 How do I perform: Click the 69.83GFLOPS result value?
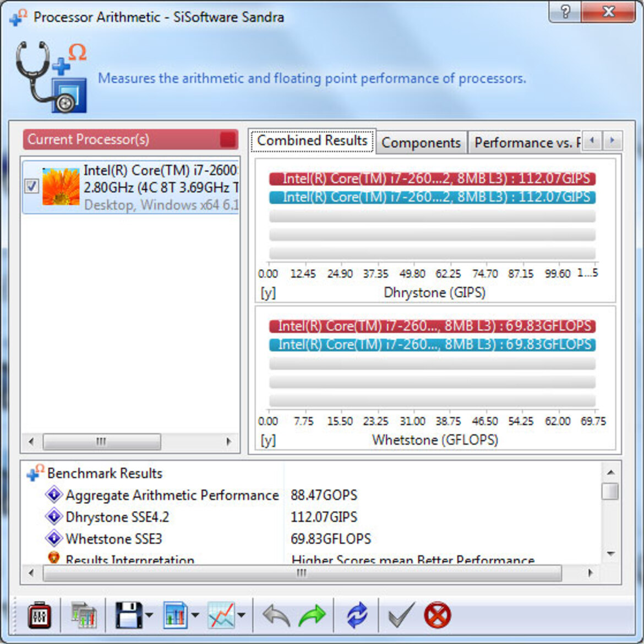pos(331,538)
